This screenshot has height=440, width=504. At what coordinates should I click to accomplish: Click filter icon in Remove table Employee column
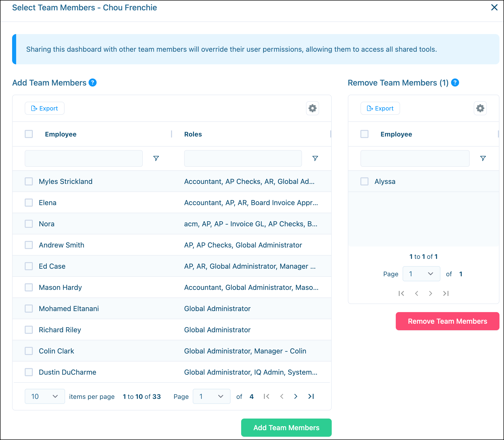coord(483,158)
